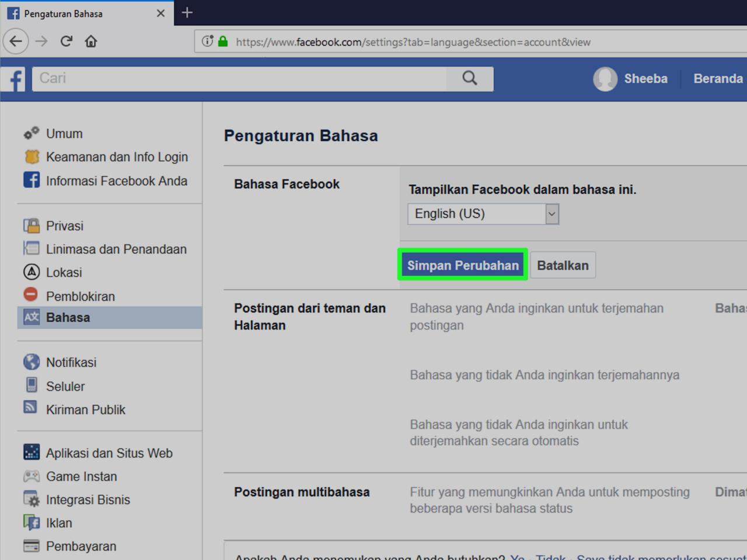This screenshot has width=747, height=560.
Task: Click the Notifikasi globe icon
Action: click(32, 362)
